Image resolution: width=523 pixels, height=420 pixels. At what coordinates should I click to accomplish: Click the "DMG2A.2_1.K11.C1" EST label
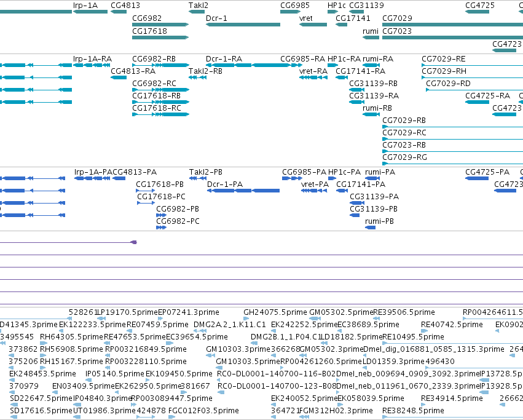(x=230, y=325)
